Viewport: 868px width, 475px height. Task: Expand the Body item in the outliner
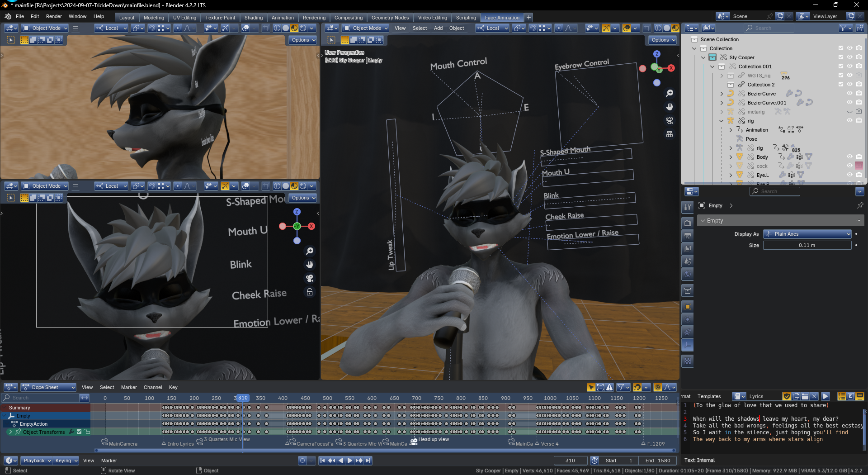[x=731, y=157]
